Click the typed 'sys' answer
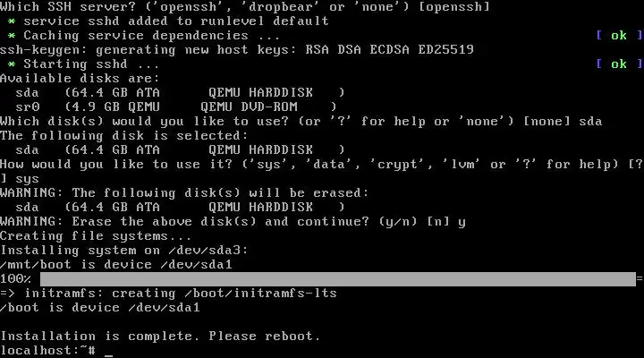This screenshot has height=358, width=644. [x=28, y=179]
